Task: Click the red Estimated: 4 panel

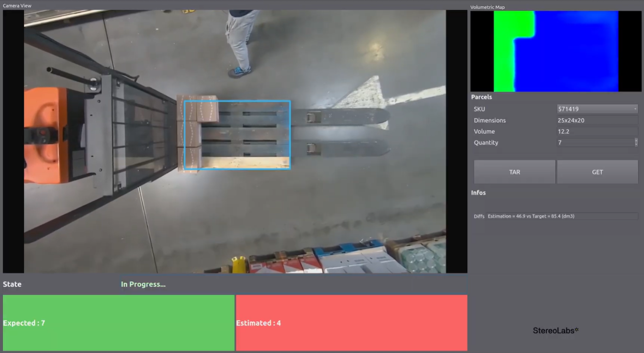Action: click(x=351, y=323)
